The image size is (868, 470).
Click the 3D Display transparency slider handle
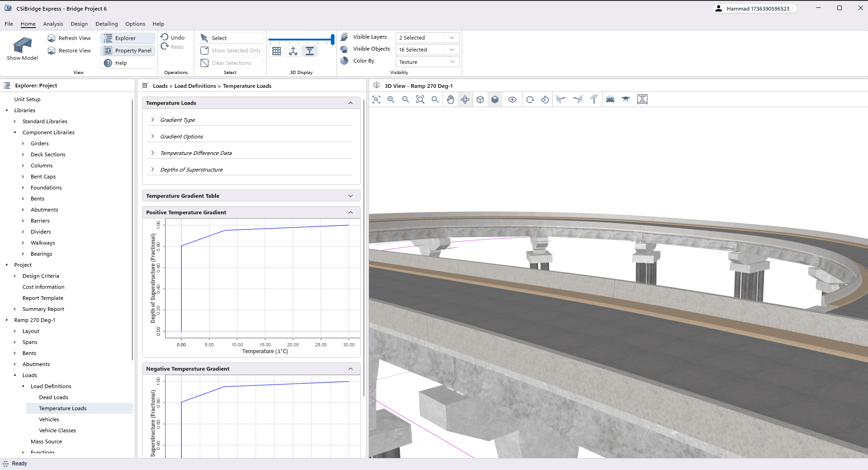(x=332, y=40)
